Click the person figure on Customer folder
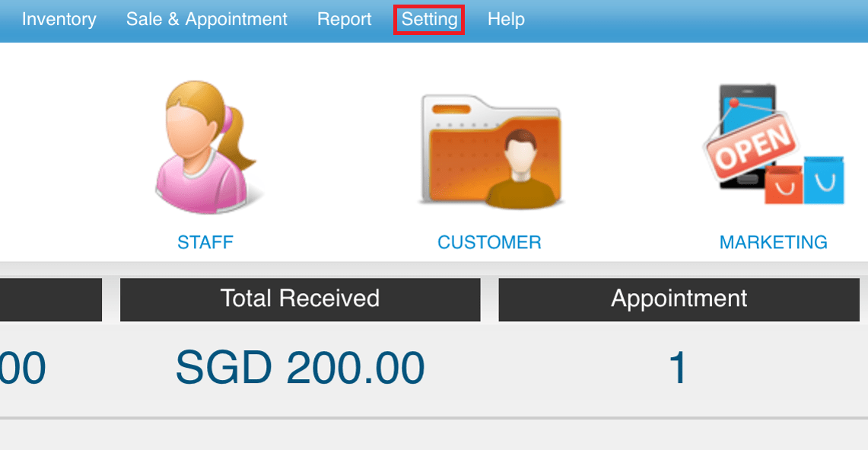868x450 pixels. pyautogui.click(x=520, y=168)
